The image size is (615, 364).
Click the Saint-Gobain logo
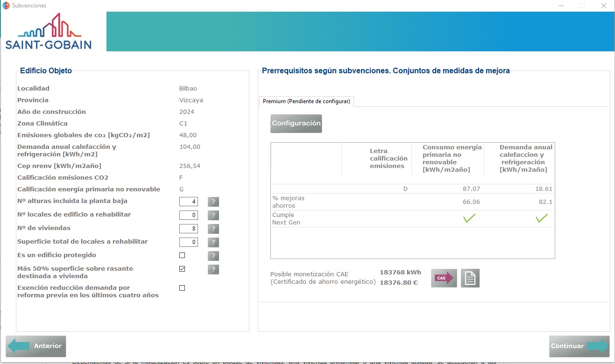[49, 32]
